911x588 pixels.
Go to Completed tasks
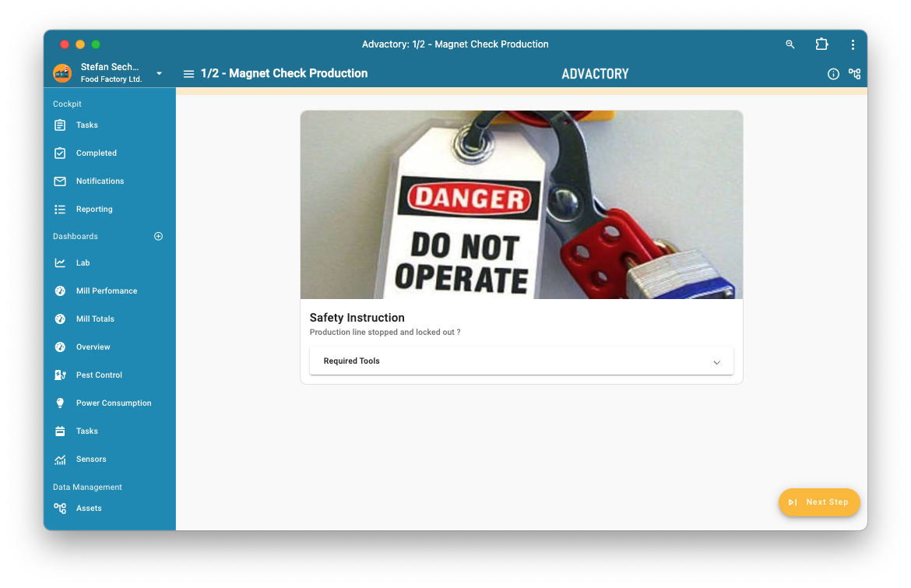coord(96,153)
